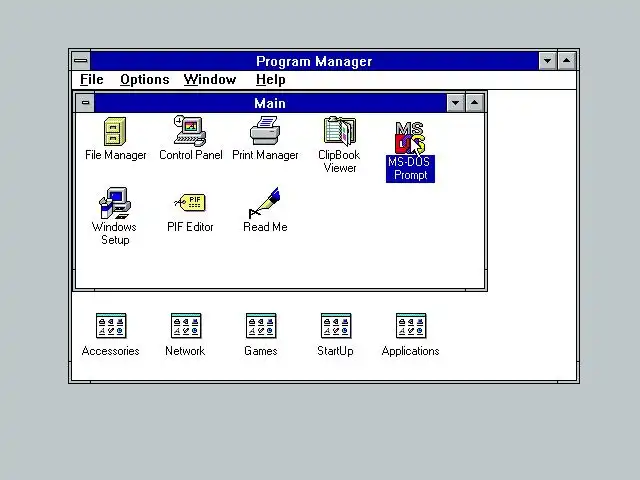Click the Read Me label text
Viewport: 640px width, 480px height.
[x=265, y=227]
